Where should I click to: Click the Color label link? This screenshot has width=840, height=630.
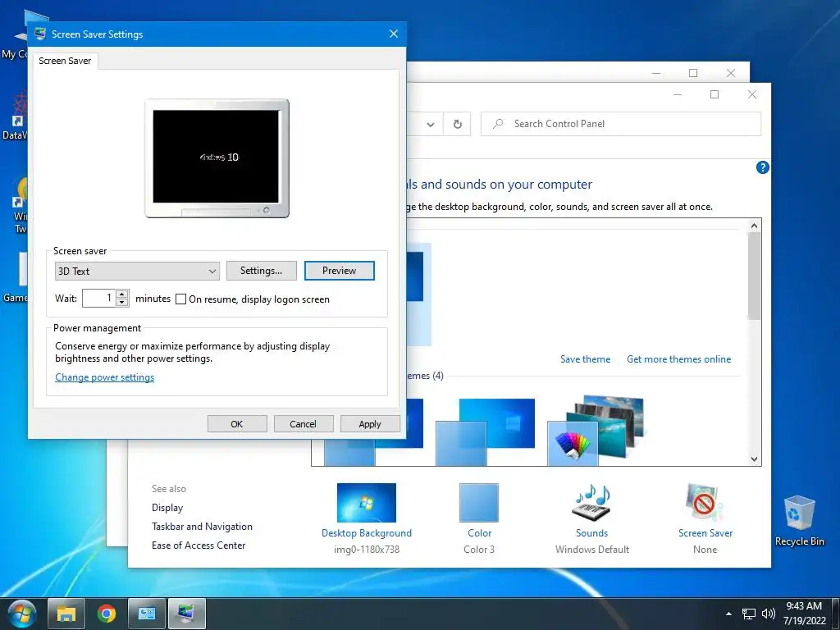[x=479, y=533]
